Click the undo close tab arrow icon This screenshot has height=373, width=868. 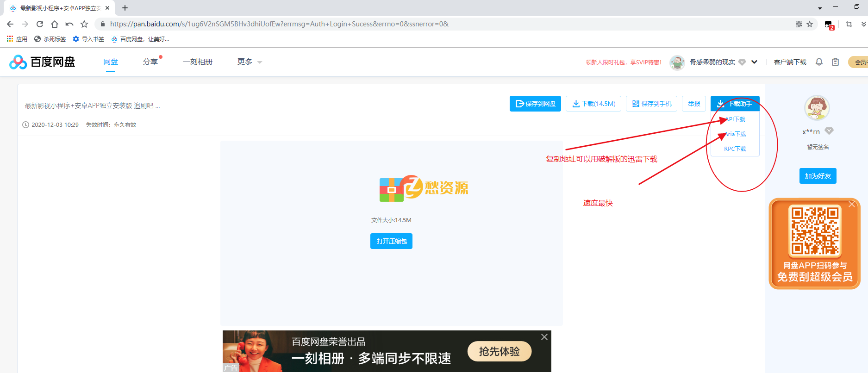[x=69, y=24]
